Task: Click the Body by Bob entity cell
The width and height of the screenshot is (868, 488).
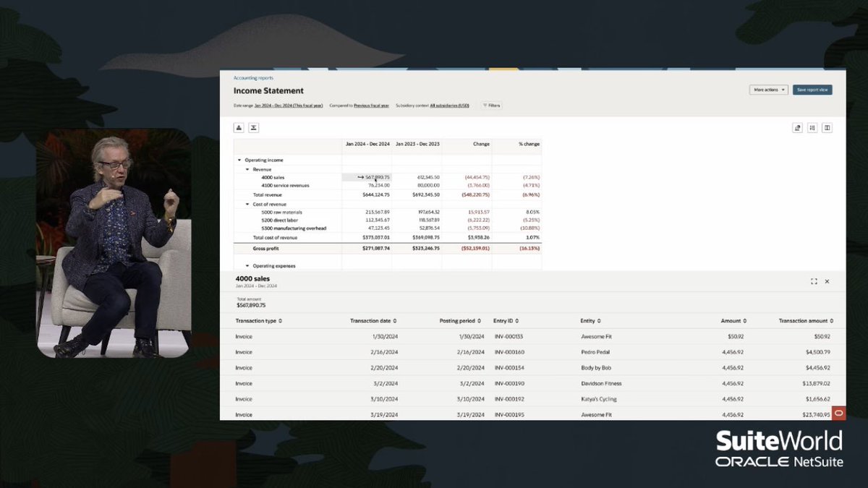Action: pyautogui.click(x=596, y=368)
